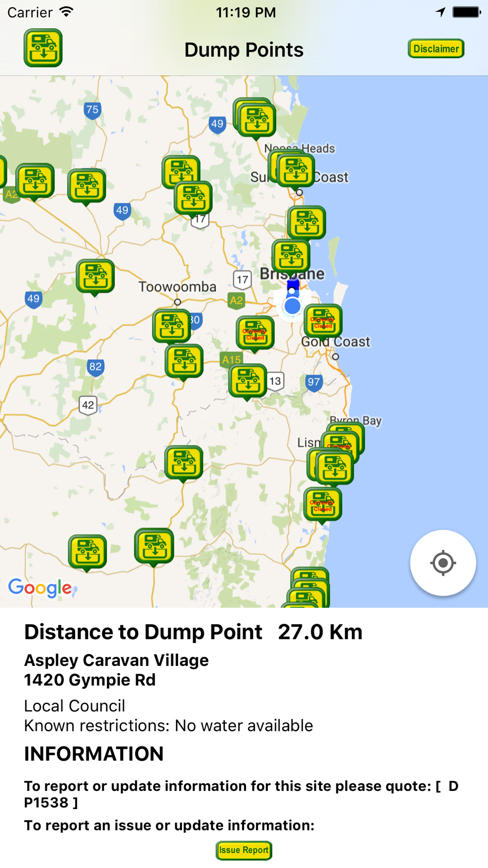Select Currently Closed marker south of Lismore
This screenshot has height=868, width=488.
click(x=323, y=505)
